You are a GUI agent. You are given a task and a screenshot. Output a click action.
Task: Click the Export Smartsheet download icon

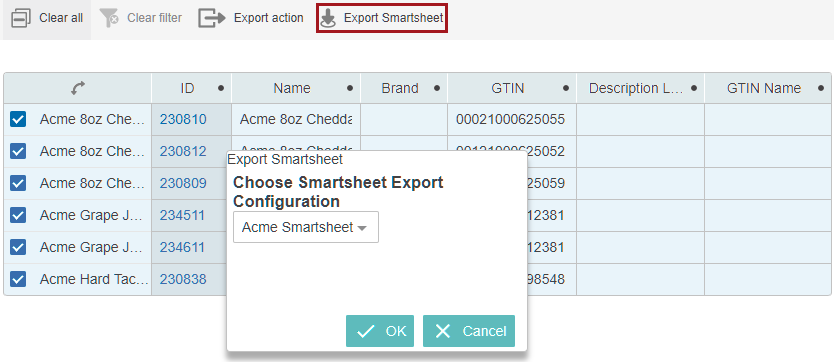pos(328,18)
